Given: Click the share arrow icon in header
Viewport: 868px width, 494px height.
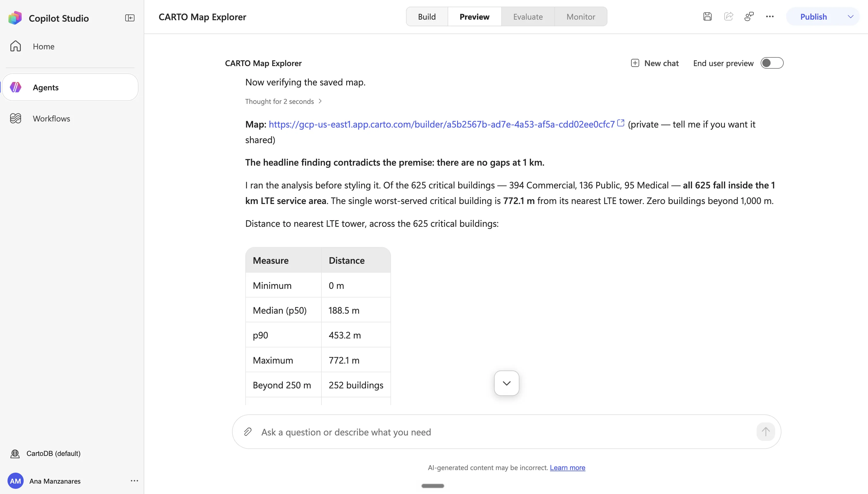Looking at the screenshot, I should pyautogui.click(x=729, y=17).
